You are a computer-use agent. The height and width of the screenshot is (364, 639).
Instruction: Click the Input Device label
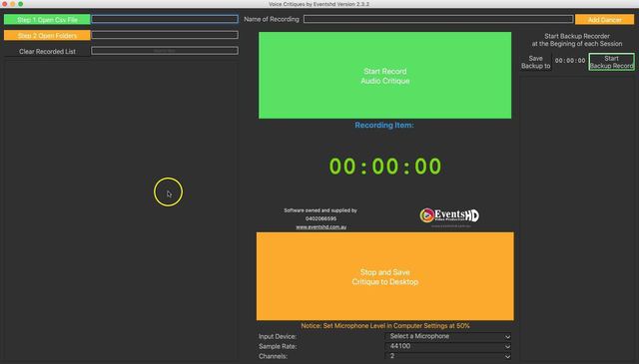pyautogui.click(x=278, y=336)
